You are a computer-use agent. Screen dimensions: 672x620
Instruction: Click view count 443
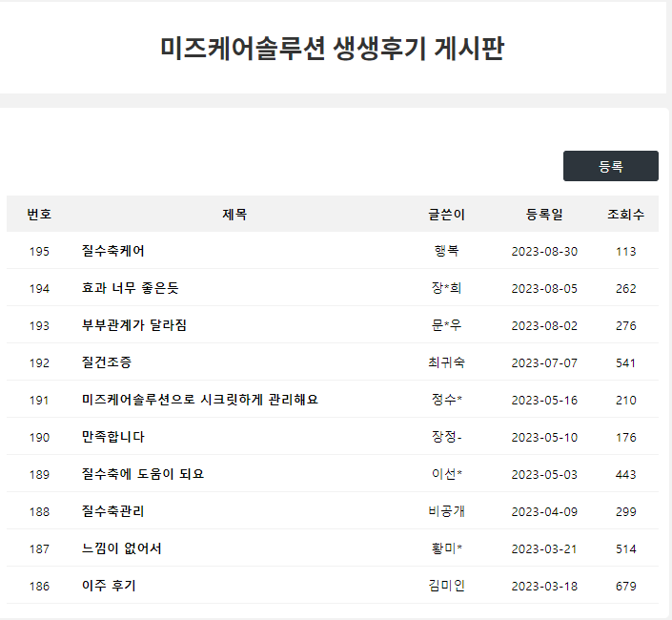point(625,475)
